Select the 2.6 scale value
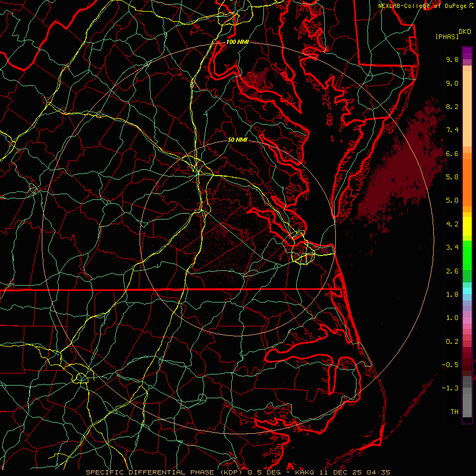 [x=452, y=271]
